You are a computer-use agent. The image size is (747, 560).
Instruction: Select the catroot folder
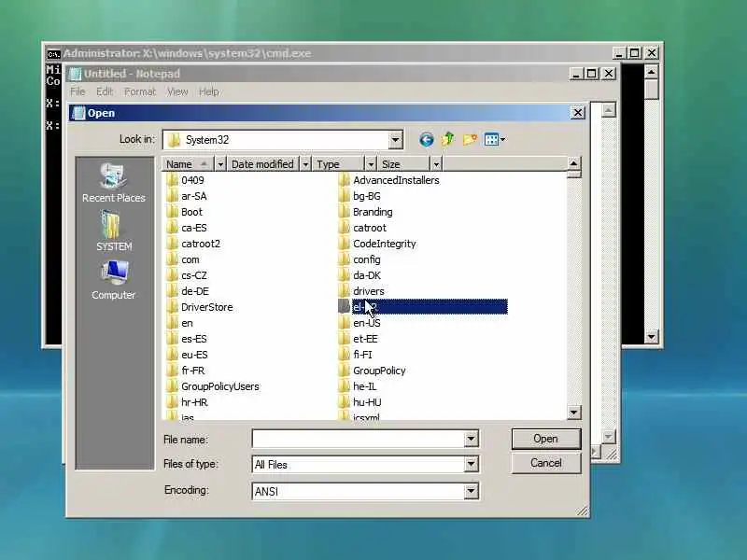click(x=362, y=228)
